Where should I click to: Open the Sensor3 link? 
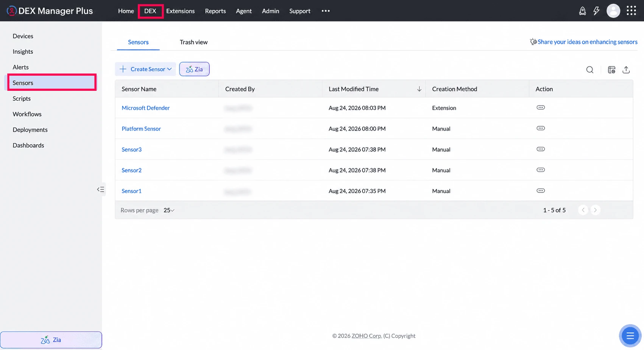coord(131,149)
